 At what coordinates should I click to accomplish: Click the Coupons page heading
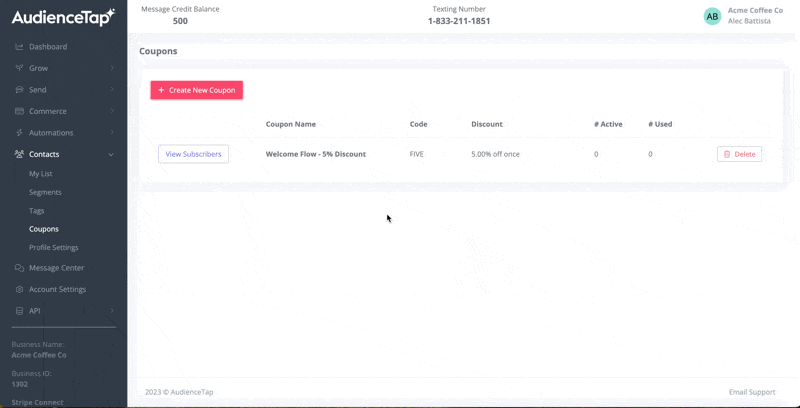158,51
